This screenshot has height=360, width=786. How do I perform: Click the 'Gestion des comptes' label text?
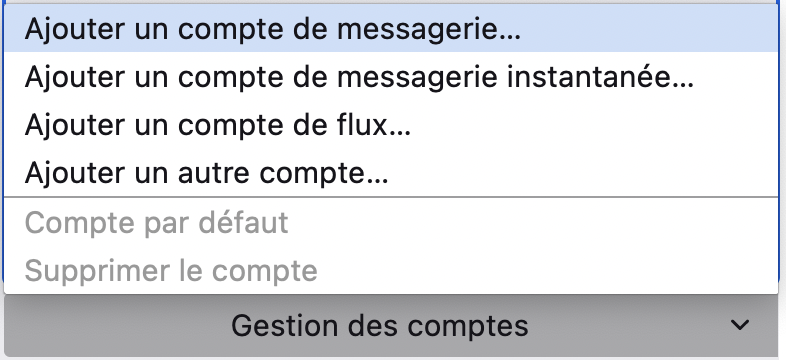pyautogui.click(x=379, y=325)
